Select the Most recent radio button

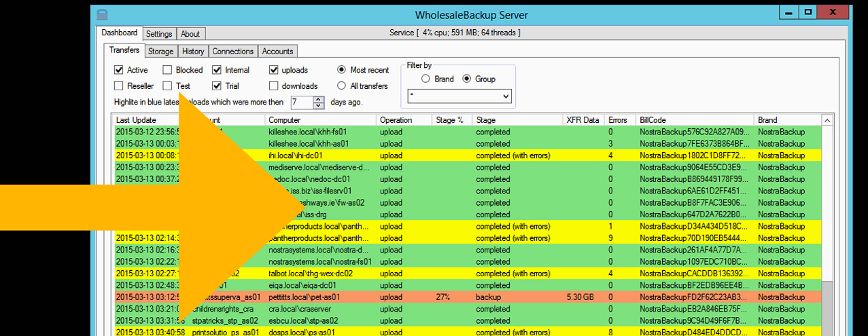[x=342, y=70]
